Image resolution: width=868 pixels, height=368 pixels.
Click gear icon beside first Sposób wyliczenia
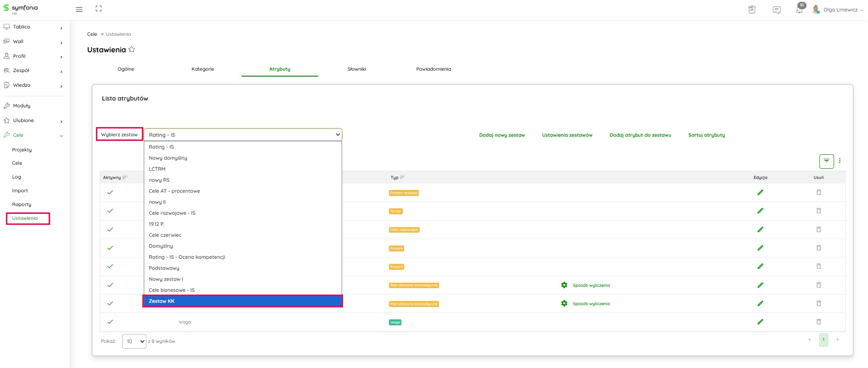click(564, 285)
